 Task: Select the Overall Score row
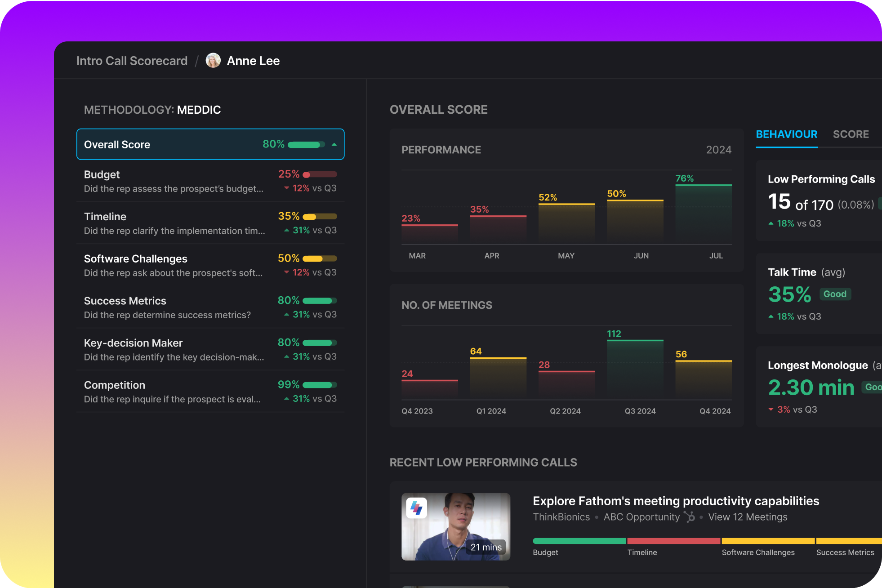210,144
